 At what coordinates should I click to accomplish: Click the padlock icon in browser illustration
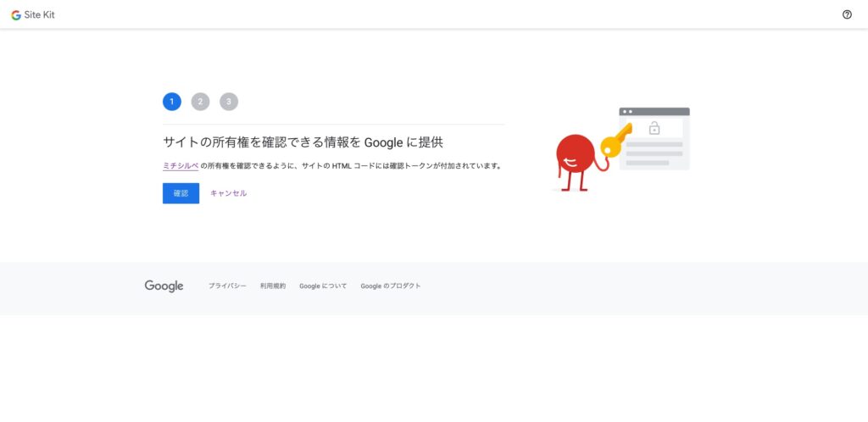654,129
